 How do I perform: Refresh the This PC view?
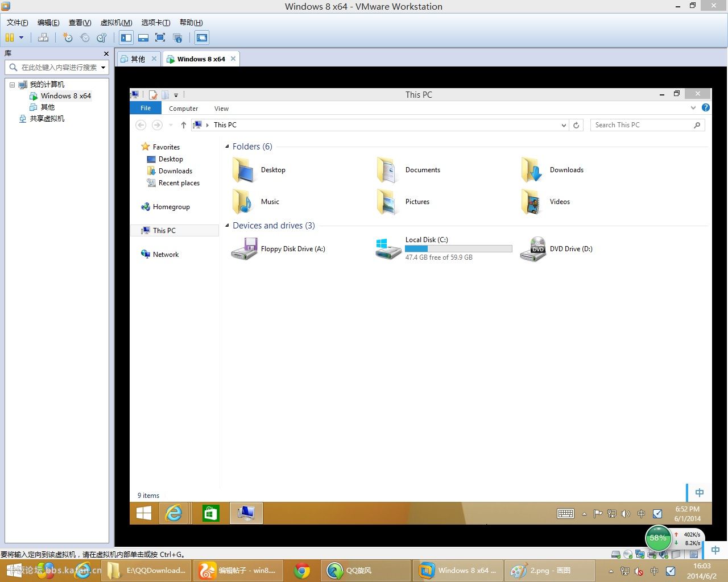click(x=576, y=125)
